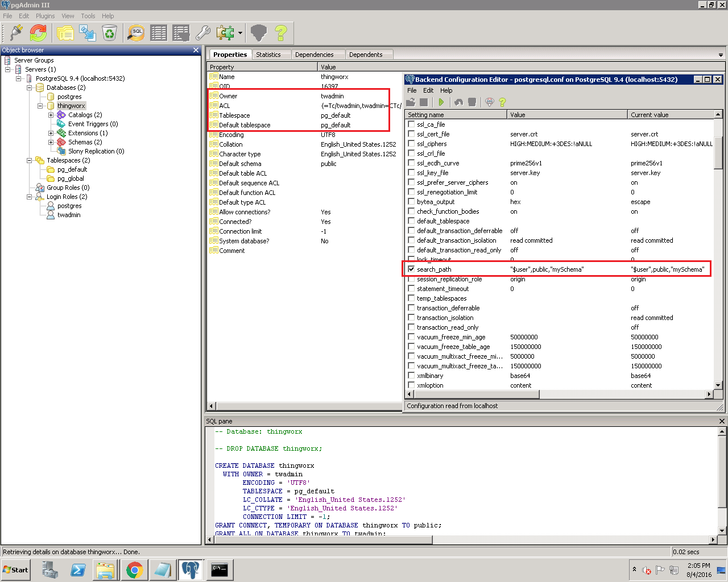Open the Tools menu in pgAdmin

click(x=88, y=16)
